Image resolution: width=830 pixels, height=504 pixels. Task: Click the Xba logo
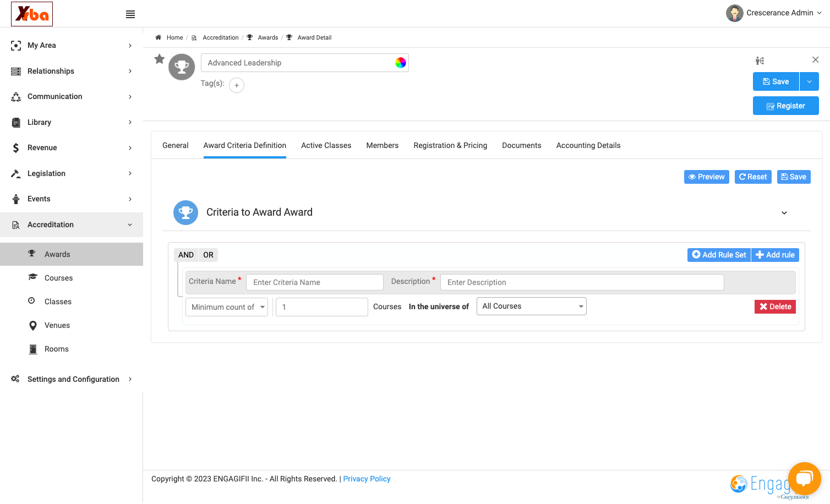coord(32,14)
